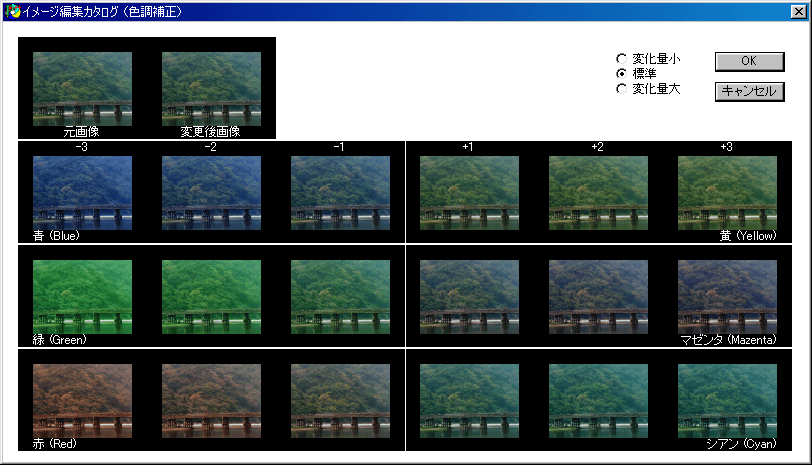
Task: Confirm with the OK button
Action: click(x=749, y=61)
